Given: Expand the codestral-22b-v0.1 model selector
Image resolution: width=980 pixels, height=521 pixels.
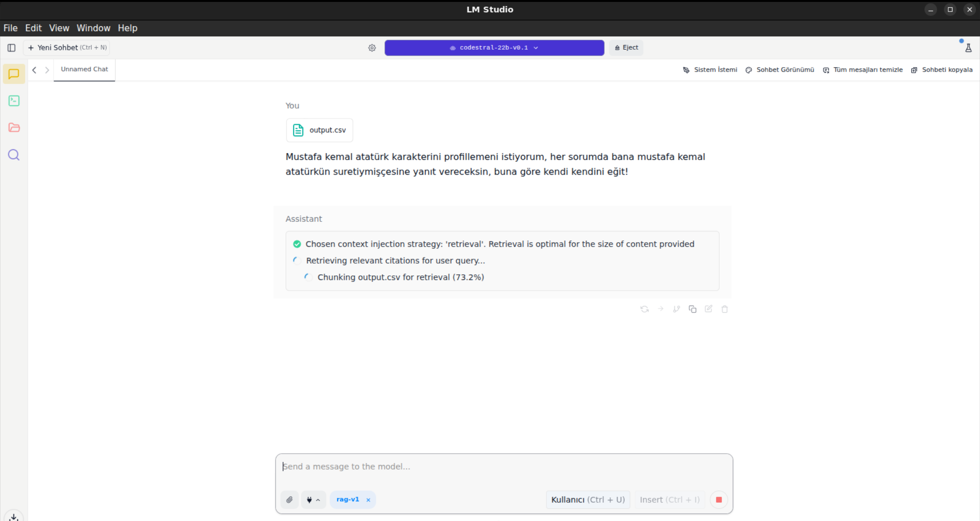Looking at the screenshot, I should coord(494,48).
